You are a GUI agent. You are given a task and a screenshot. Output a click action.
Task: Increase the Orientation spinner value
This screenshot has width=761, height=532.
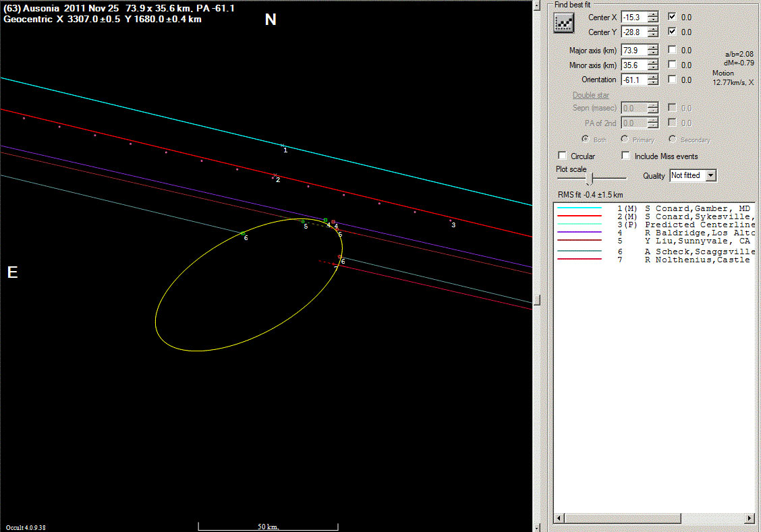tap(653, 77)
